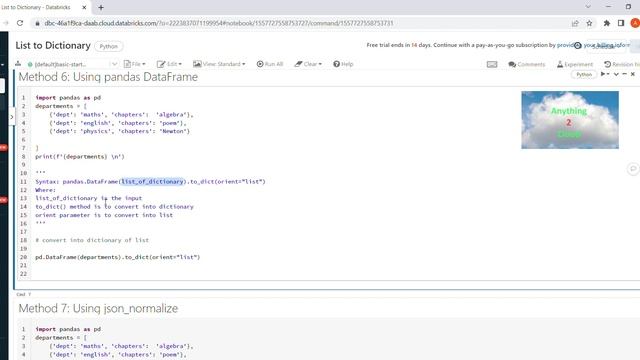640x360 pixels.
Task: Open the Comments panel
Action: click(527, 64)
